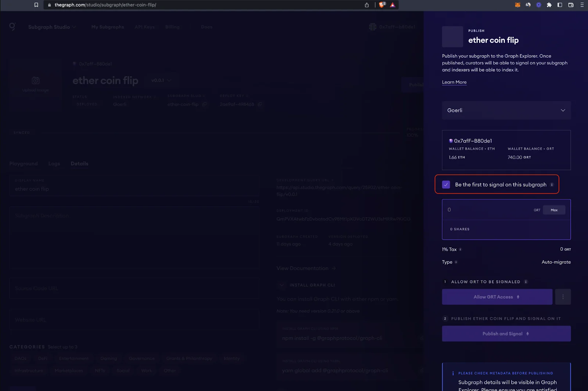Switch to the Details tab

[x=79, y=163]
